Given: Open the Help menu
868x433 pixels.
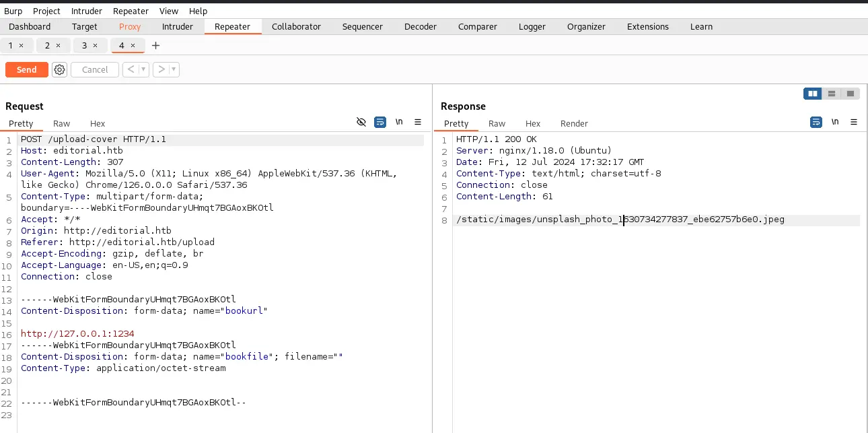Looking at the screenshot, I should coord(198,11).
